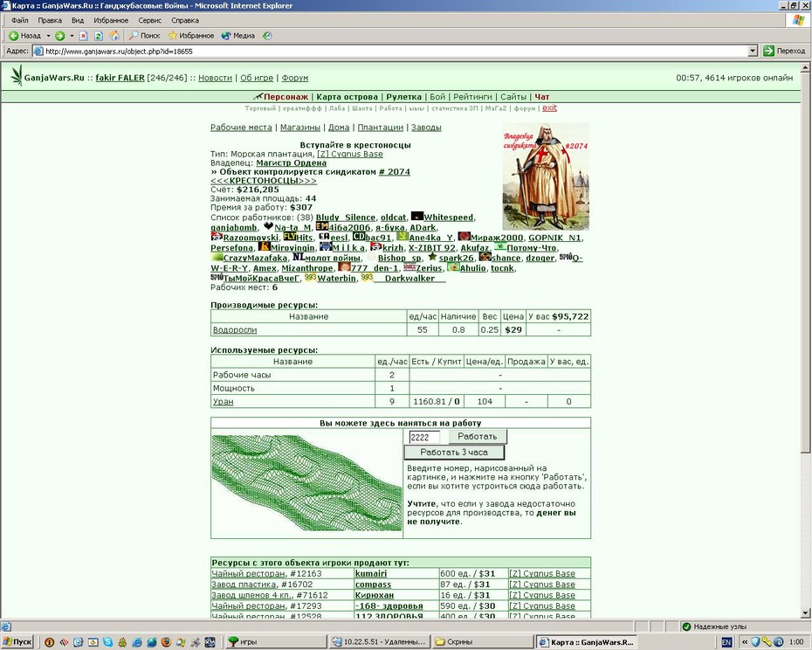Click the syndicate owner crusader picture
This screenshot has width=812, height=650.
tap(546, 176)
